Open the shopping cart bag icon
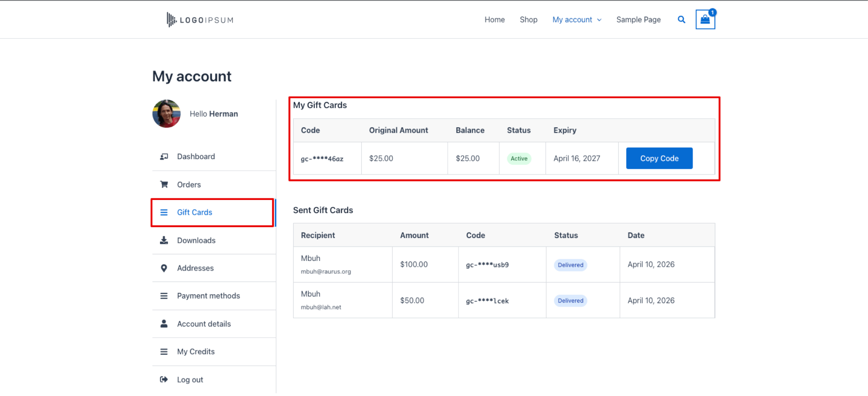Image resolution: width=868 pixels, height=396 pixels. pyautogui.click(x=705, y=20)
